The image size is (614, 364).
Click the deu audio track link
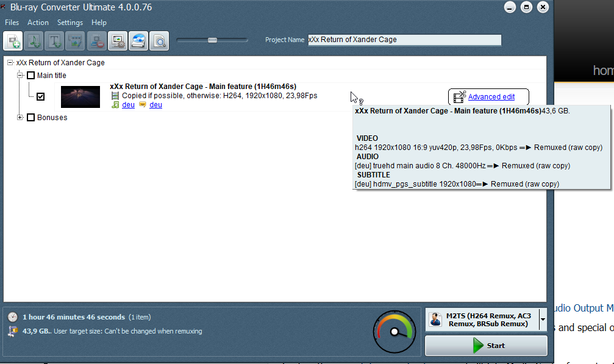coord(128,104)
